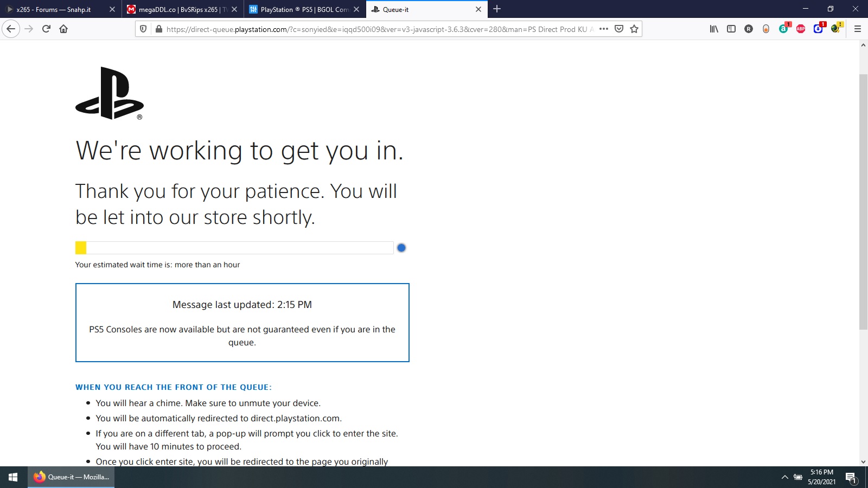Open the Library icon in the toolbar
The width and height of the screenshot is (868, 488).
coord(714,29)
